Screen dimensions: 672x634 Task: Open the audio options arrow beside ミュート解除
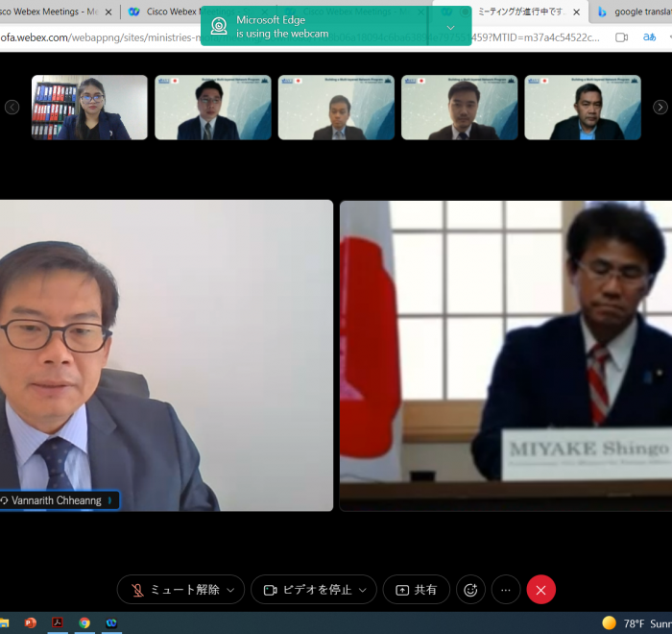pyautogui.click(x=230, y=590)
